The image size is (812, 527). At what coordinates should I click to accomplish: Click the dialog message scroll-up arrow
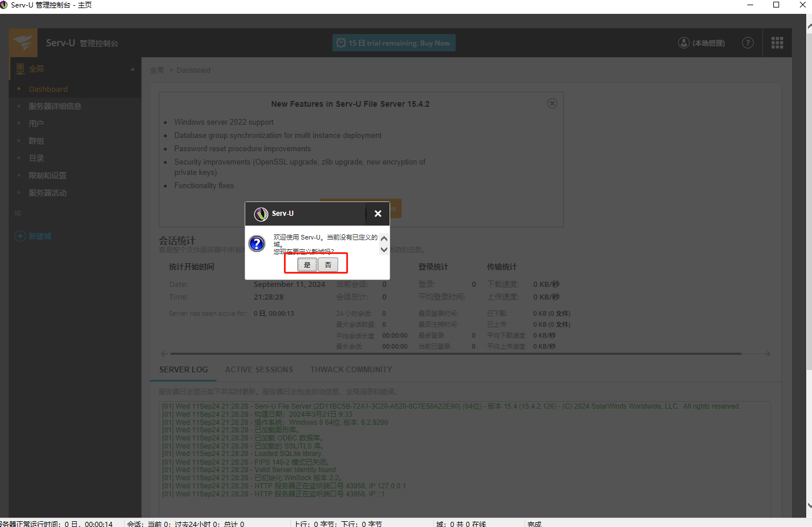pos(384,238)
